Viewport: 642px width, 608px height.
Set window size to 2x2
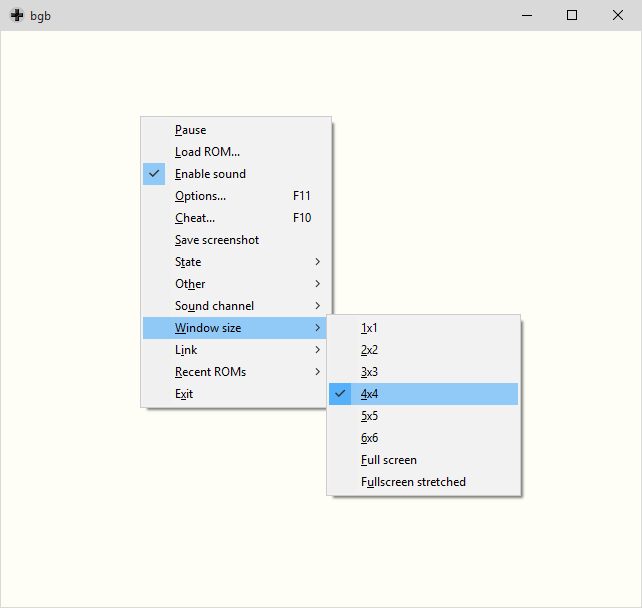point(370,350)
